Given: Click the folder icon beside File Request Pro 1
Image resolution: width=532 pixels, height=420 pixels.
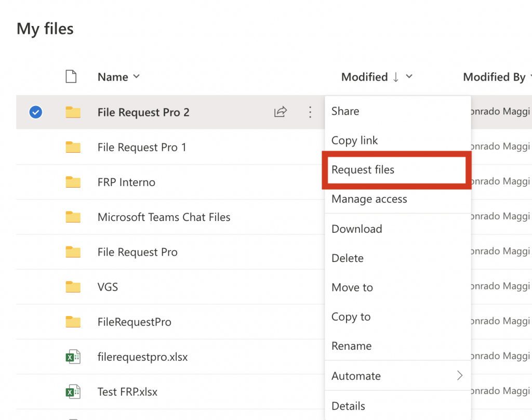Looking at the screenshot, I should tap(73, 147).
